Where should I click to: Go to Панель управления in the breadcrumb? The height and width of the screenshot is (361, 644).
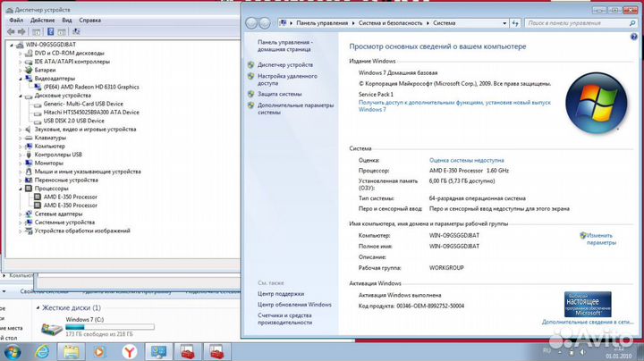click(x=322, y=23)
